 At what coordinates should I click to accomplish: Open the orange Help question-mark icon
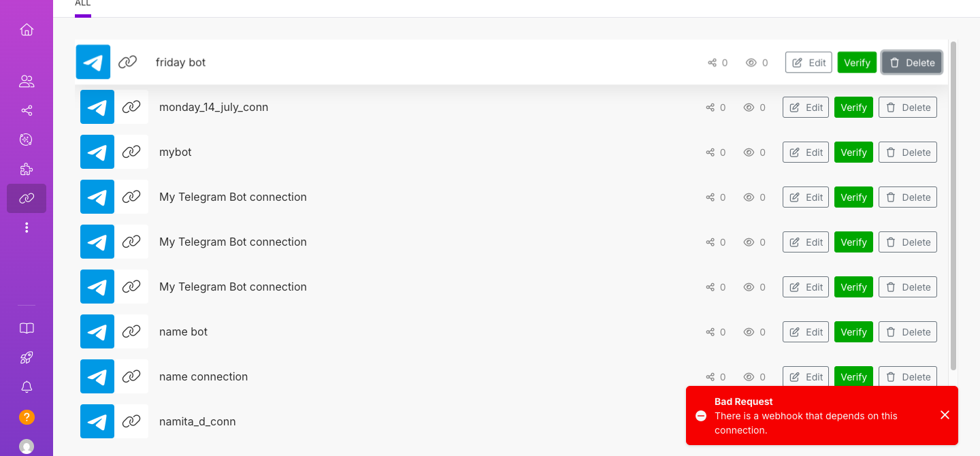pos(27,417)
